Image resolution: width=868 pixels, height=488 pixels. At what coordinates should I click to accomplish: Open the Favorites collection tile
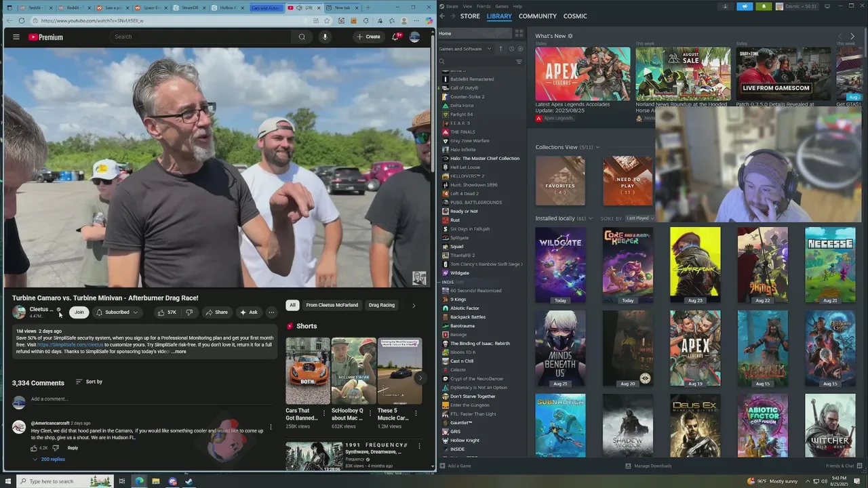tap(560, 181)
